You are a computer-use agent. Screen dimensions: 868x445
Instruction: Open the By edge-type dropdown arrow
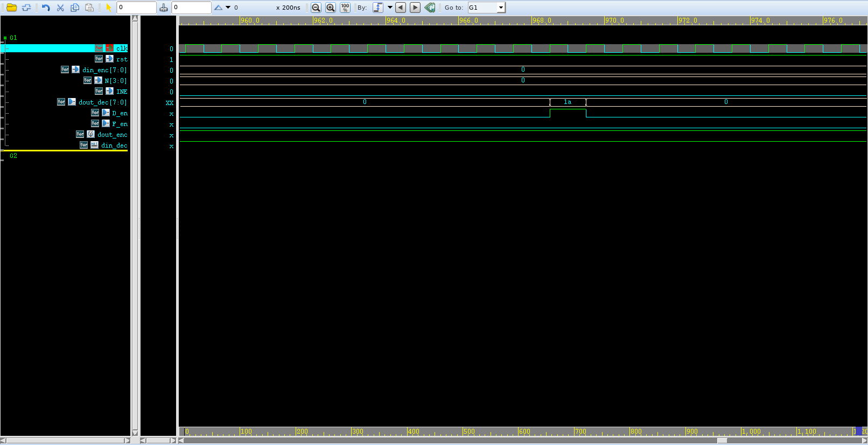coord(390,8)
